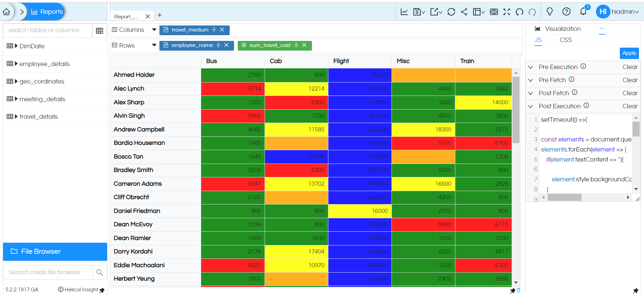Click inside the JS code editor

(x=586, y=154)
